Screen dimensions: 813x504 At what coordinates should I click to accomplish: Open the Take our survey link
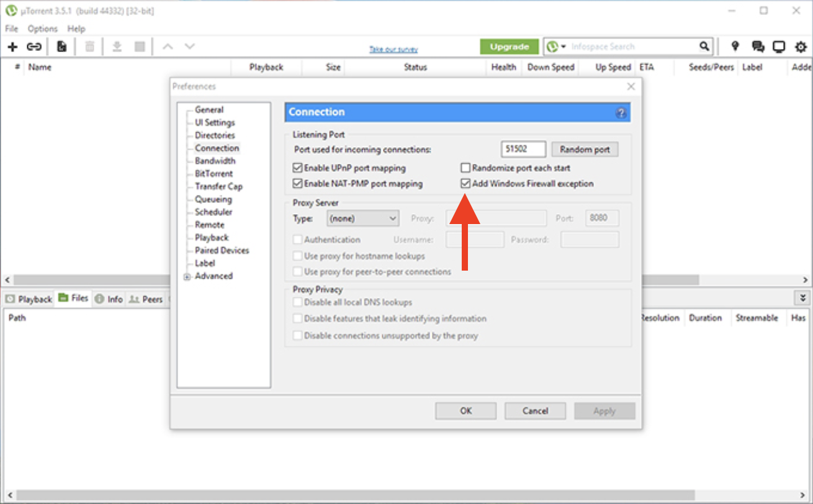[393, 50]
